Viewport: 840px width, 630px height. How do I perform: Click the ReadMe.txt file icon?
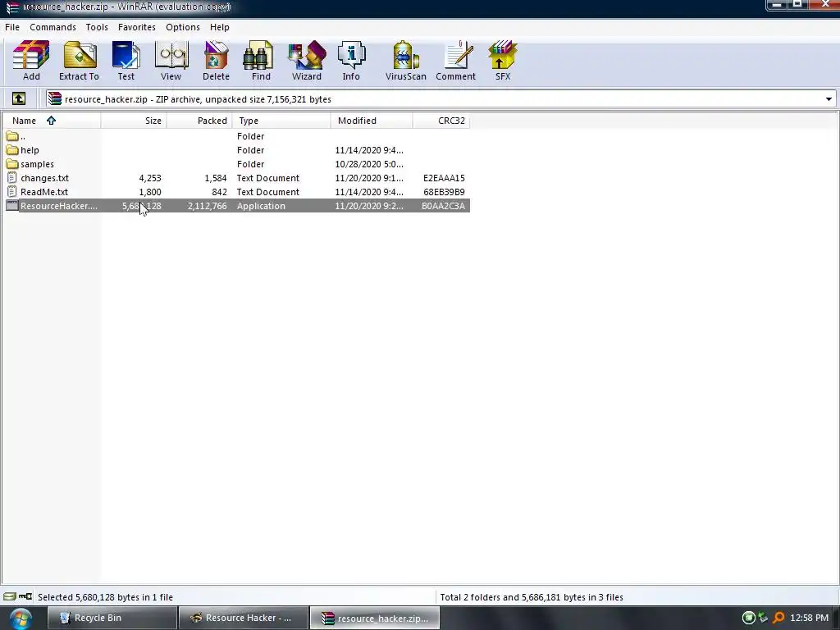[x=12, y=192]
